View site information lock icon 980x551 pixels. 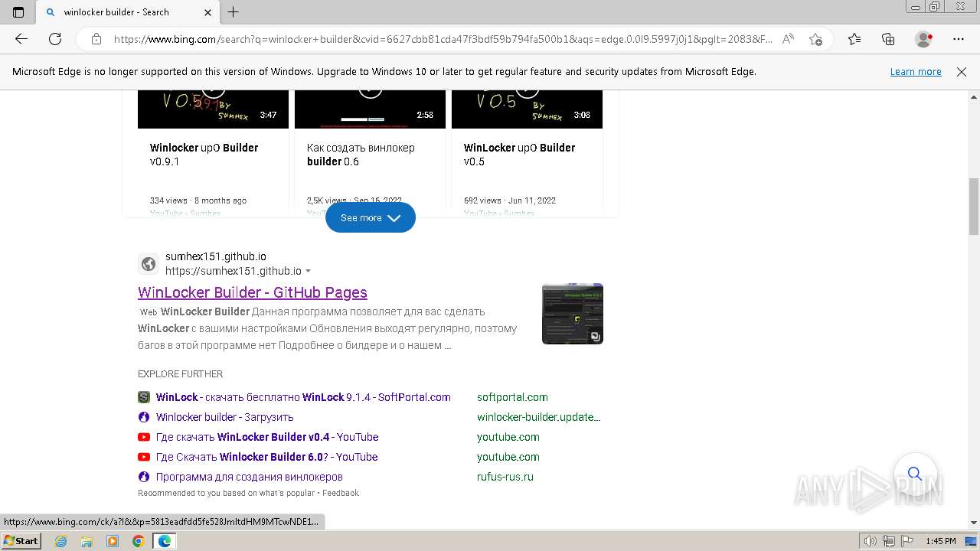tap(96, 39)
